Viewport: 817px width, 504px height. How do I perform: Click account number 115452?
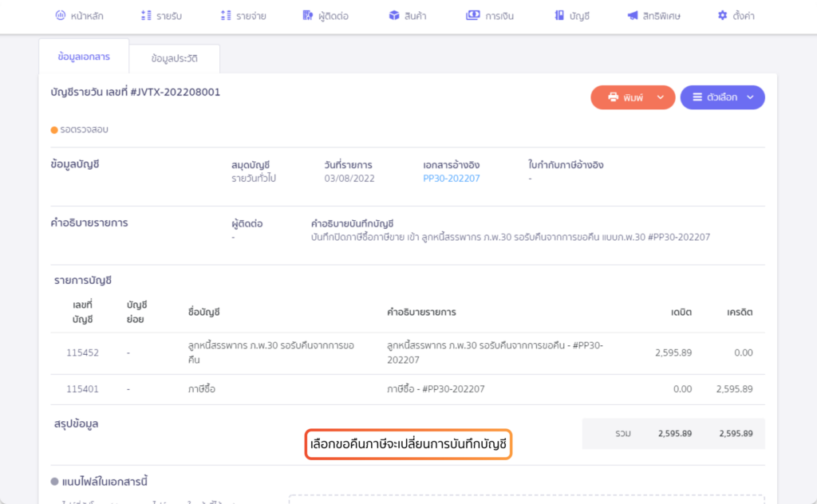[x=82, y=353]
